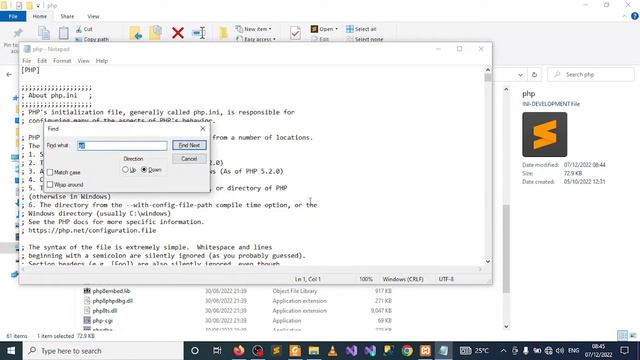The image size is (640, 360).
Task: Click Notepad's vertical scrollbar down arrow
Action: pyautogui.click(x=488, y=261)
